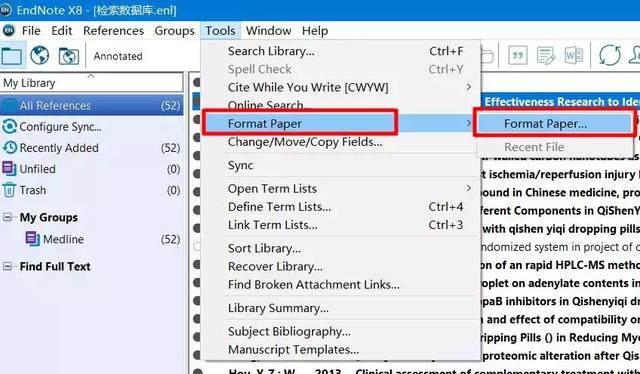Click the Medline group icon
Screen dimensions: 640x374
click(32, 238)
